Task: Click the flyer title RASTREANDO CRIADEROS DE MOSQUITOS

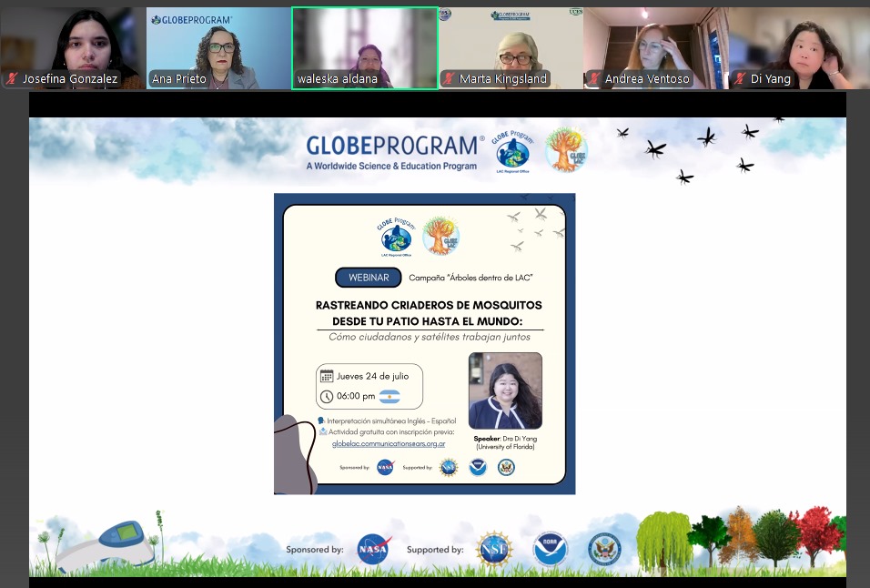Action: pos(429,305)
